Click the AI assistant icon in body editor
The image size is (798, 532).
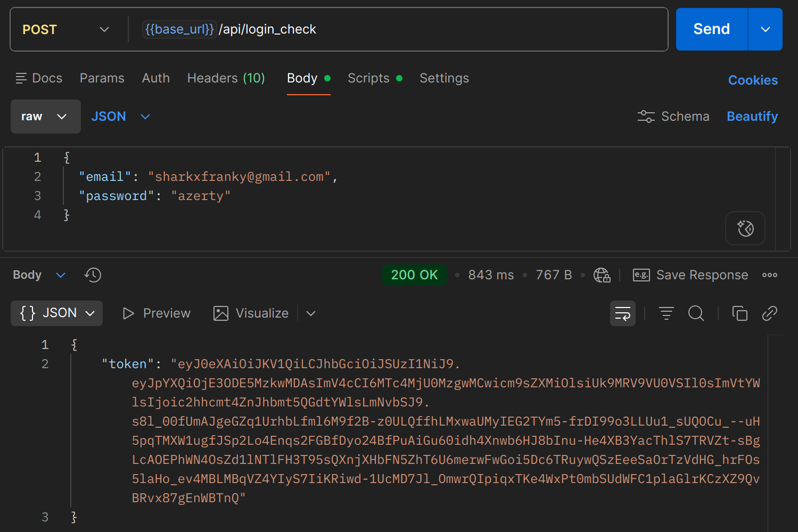coord(745,228)
